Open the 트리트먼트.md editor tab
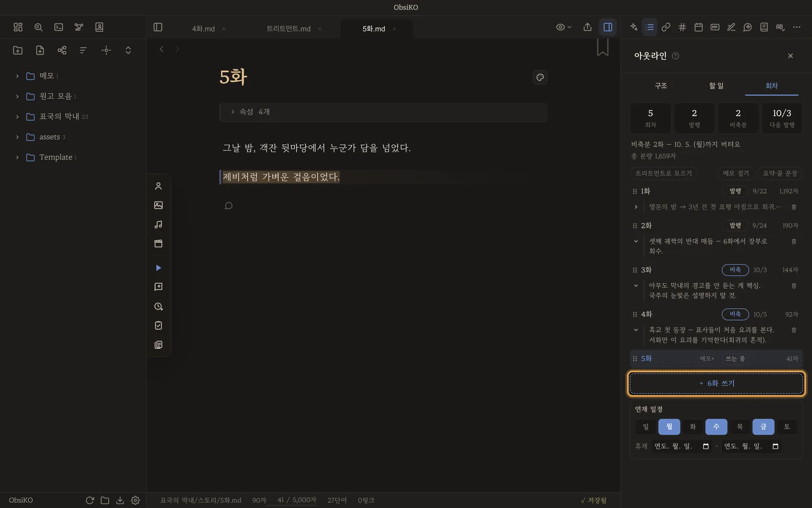 tap(288, 29)
